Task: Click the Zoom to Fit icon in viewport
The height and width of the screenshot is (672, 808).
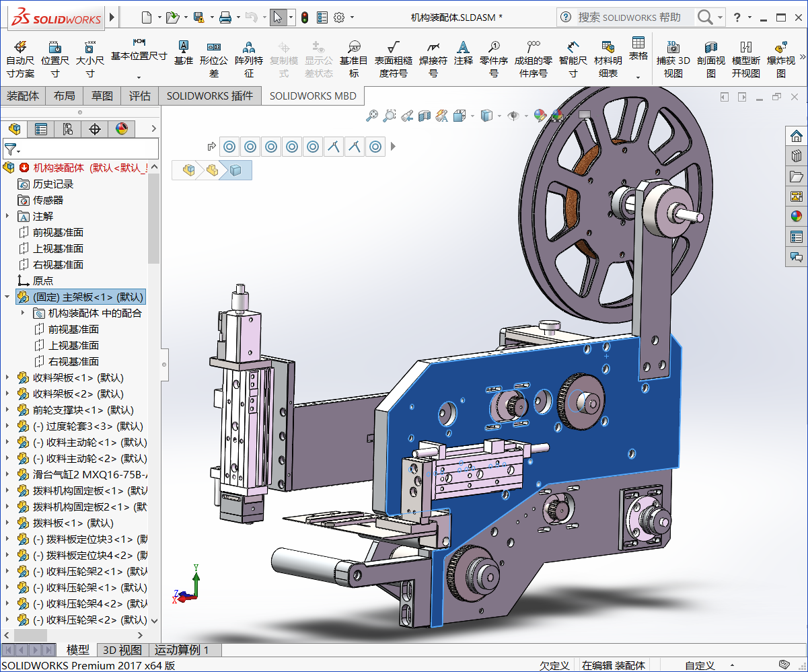Action: (372, 116)
